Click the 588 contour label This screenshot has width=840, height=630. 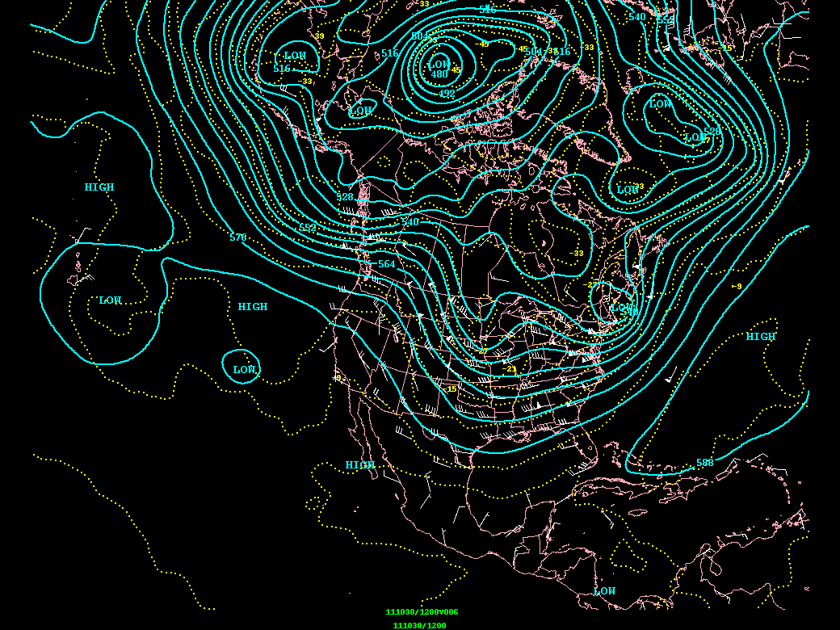point(705,463)
